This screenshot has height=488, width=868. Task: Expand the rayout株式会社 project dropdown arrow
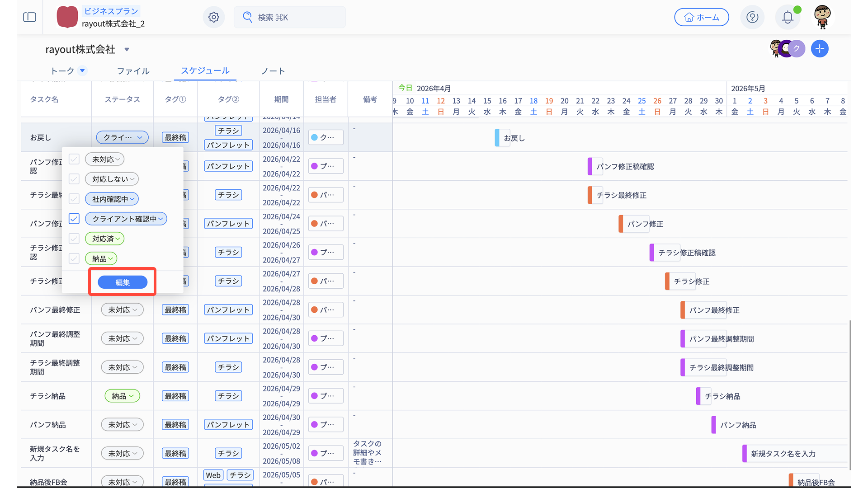click(x=127, y=50)
